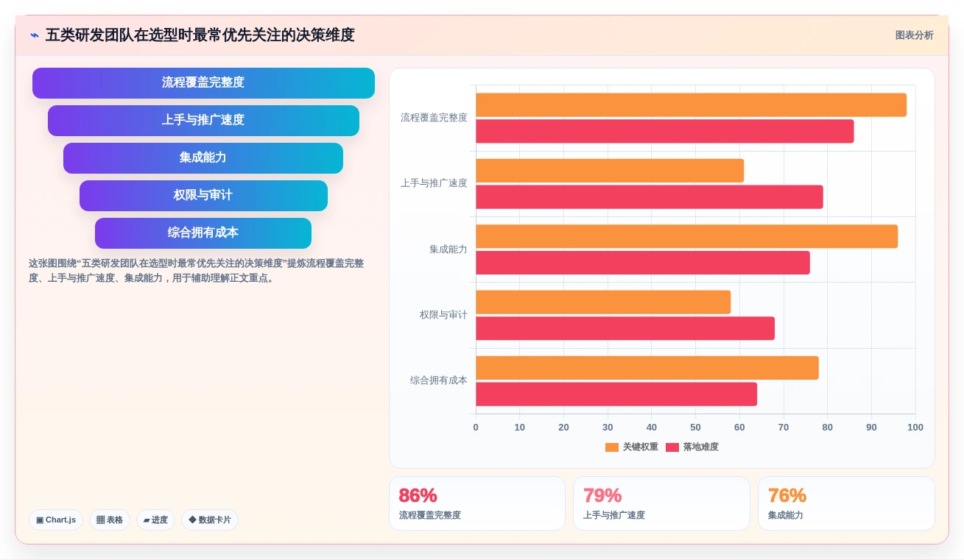Open the 76% 集成能力 data card

846,503
